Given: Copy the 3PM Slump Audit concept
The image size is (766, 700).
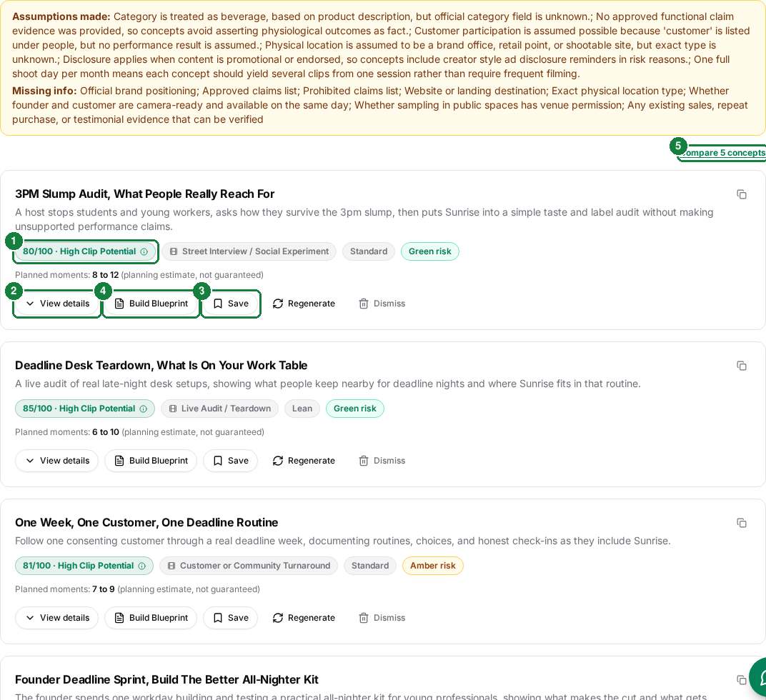Looking at the screenshot, I should pyautogui.click(x=741, y=194).
